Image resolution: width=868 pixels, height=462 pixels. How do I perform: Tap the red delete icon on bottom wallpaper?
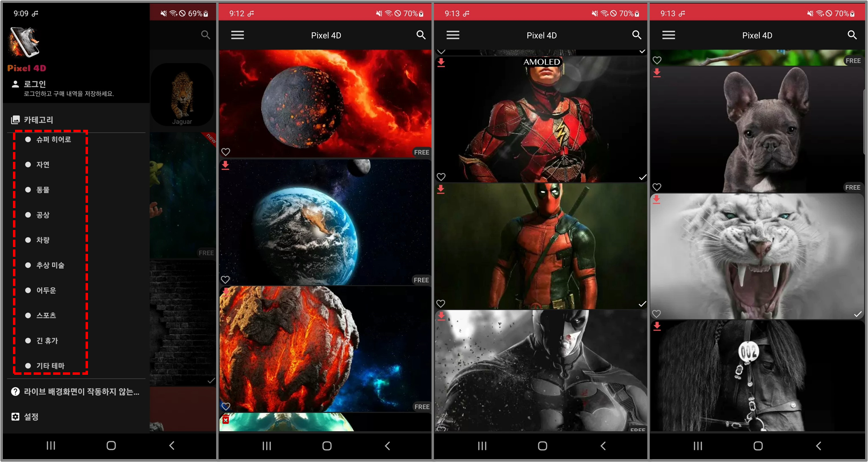[x=226, y=420]
